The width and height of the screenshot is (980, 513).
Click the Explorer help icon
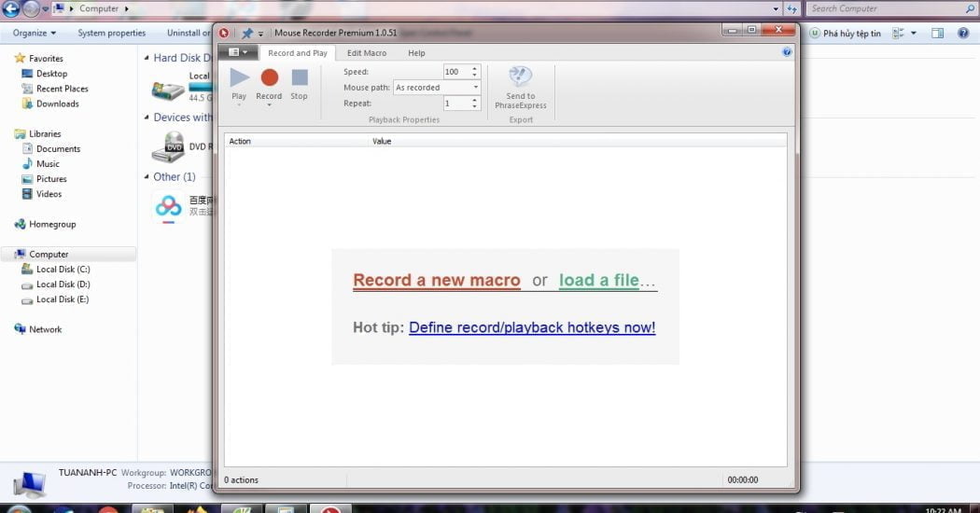(x=963, y=34)
